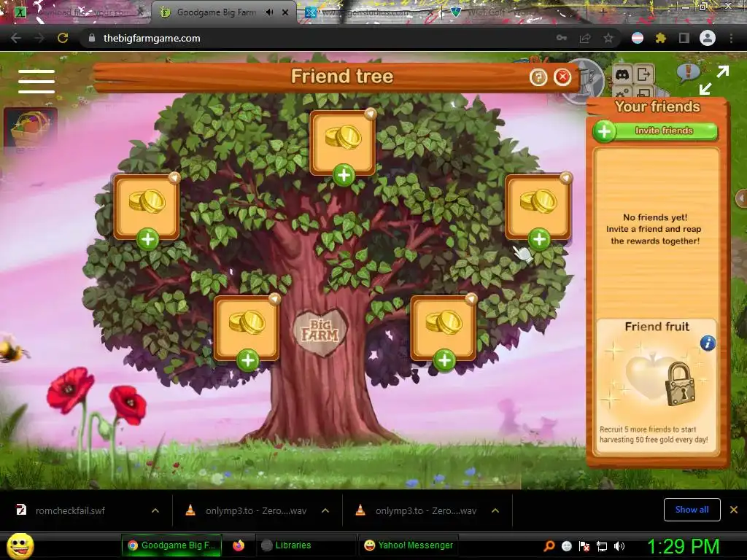Share this page icon in address bar
Screen dimensions: 747x560
tap(585, 38)
